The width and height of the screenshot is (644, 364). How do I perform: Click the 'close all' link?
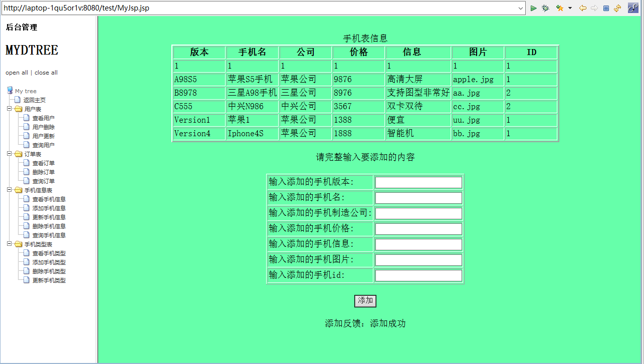click(x=46, y=73)
